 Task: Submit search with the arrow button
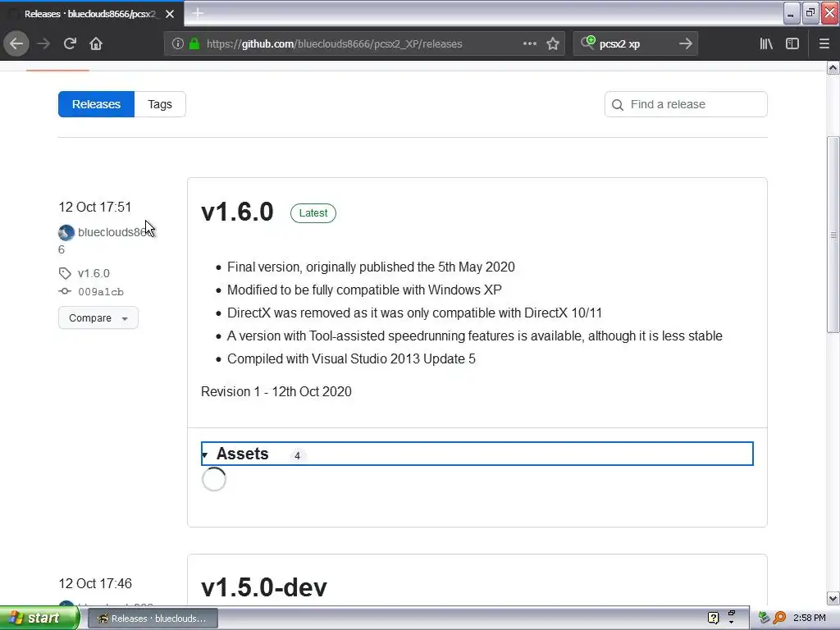[685, 44]
